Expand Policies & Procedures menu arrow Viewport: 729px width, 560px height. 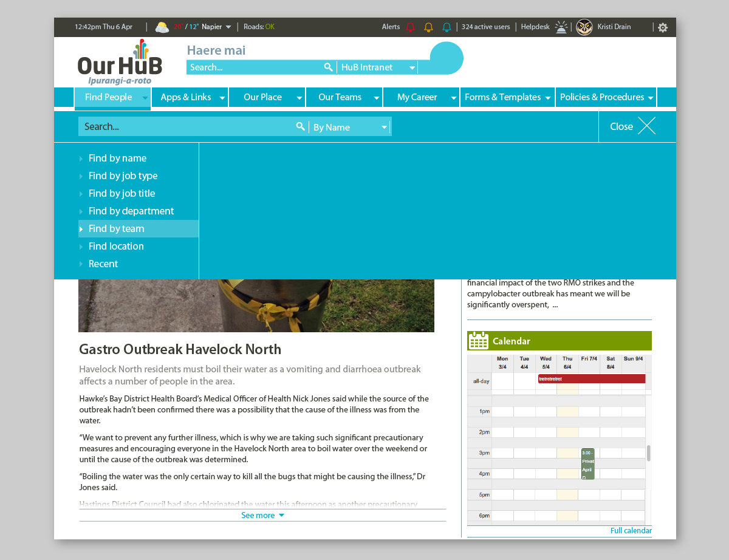pyautogui.click(x=651, y=98)
